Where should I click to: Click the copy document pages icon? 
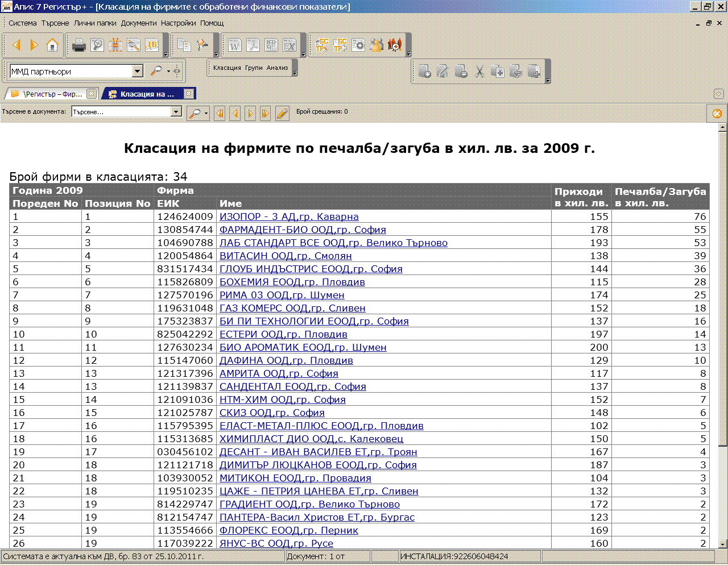184,45
